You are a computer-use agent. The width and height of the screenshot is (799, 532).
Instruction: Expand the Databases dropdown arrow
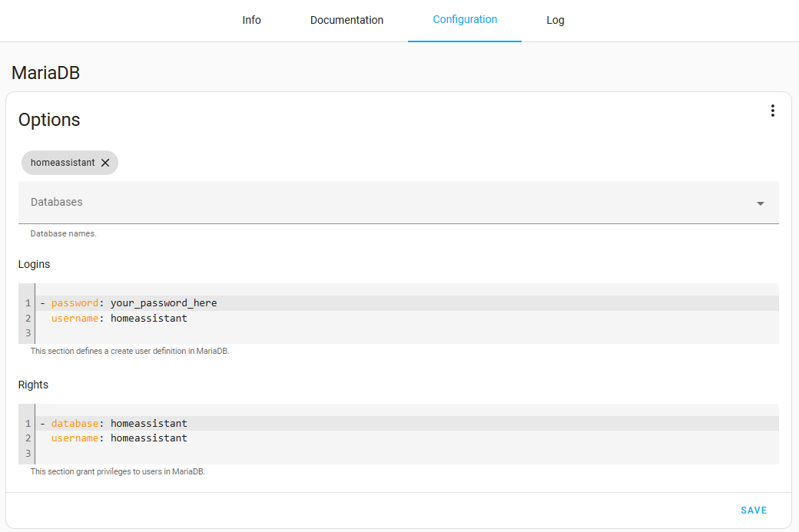761,203
